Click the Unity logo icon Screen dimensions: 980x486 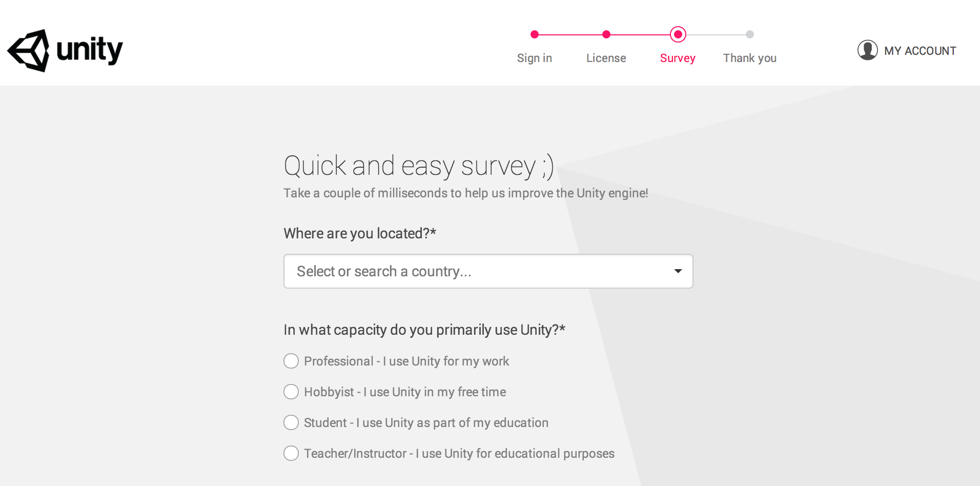29,50
